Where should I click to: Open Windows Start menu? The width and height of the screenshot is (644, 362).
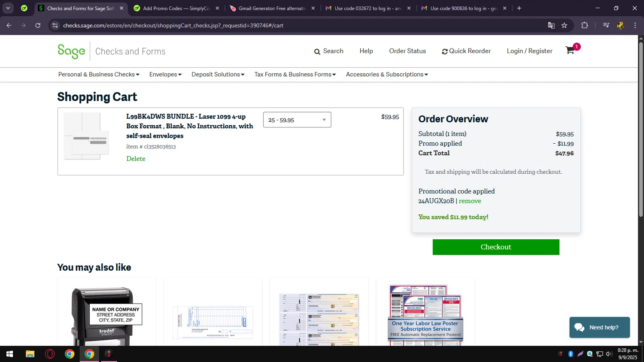(9, 354)
